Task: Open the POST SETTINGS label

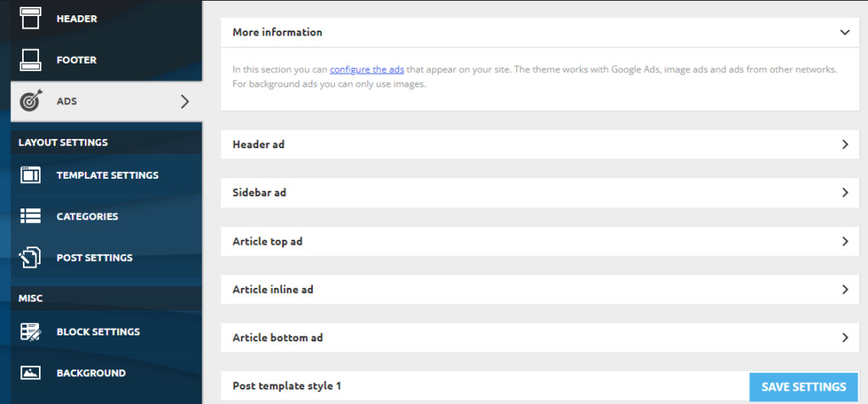Action: pyautogui.click(x=95, y=257)
